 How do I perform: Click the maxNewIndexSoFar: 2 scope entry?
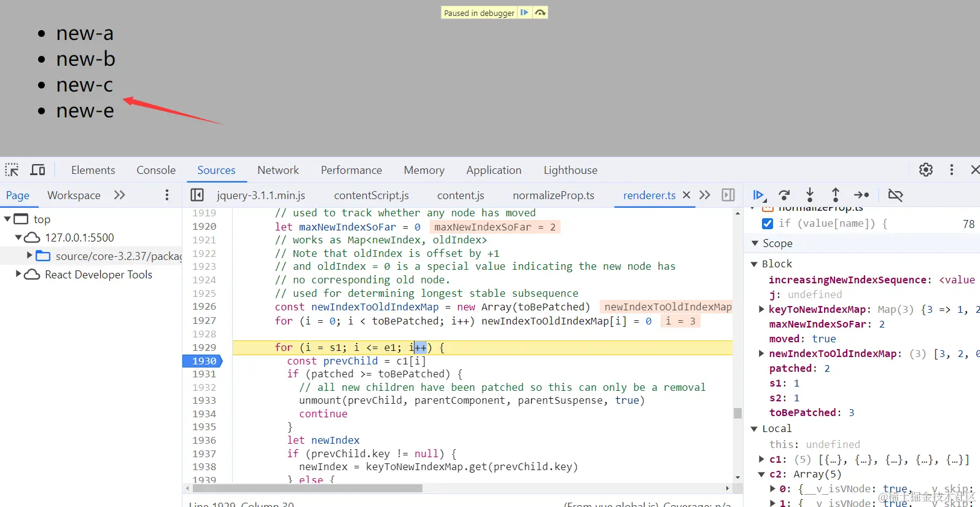[826, 324]
